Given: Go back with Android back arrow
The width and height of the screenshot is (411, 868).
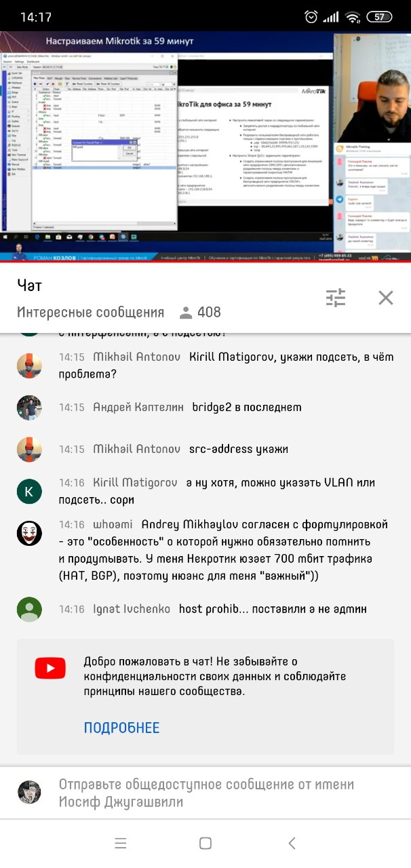Looking at the screenshot, I should pos(292,843).
